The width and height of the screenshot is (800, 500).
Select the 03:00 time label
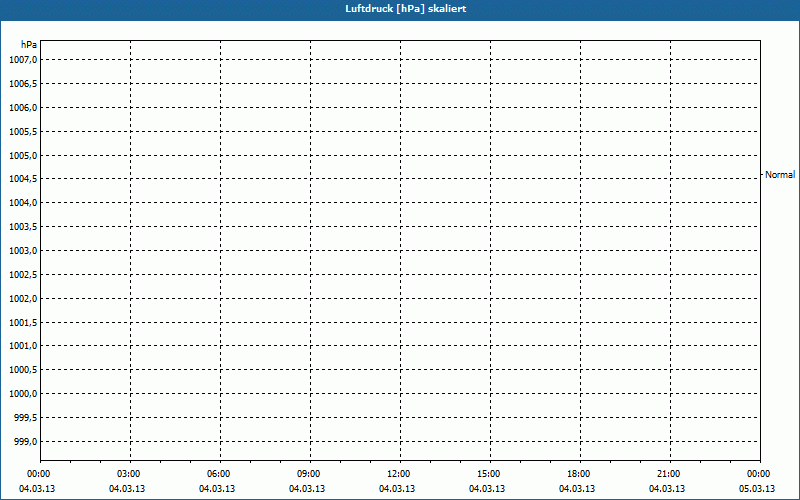[x=128, y=474]
